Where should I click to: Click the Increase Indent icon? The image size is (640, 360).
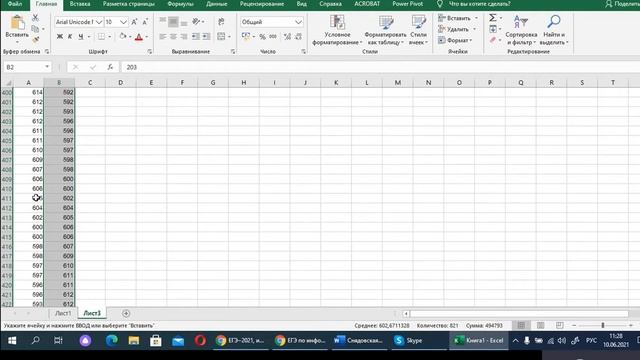[x=207, y=37]
